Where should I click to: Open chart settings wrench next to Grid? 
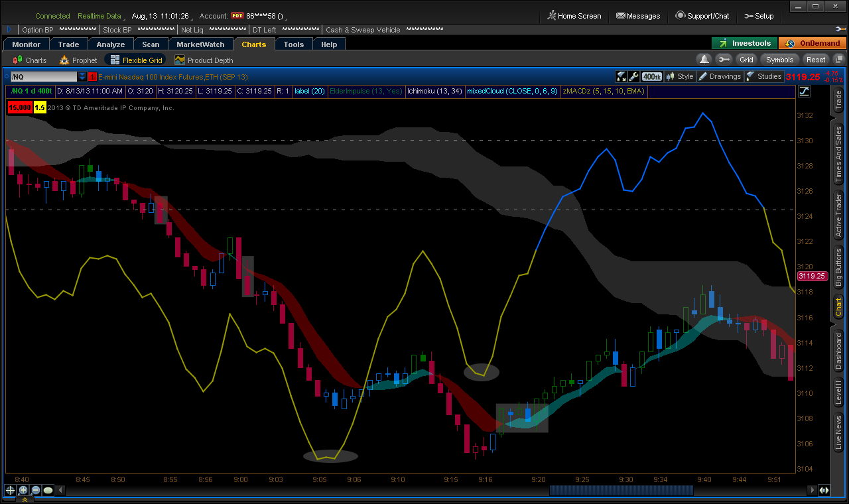pyautogui.click(x=724, y=60)
